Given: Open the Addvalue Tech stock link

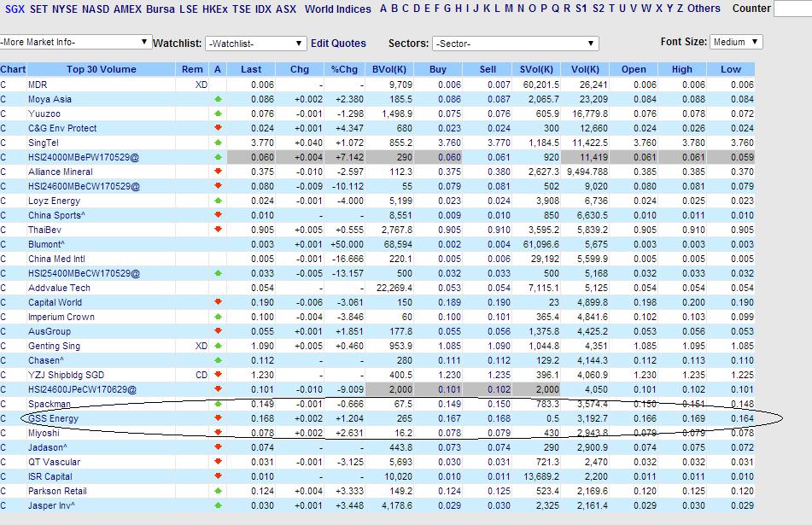Looking at the screenshot, I should [59, 288].
